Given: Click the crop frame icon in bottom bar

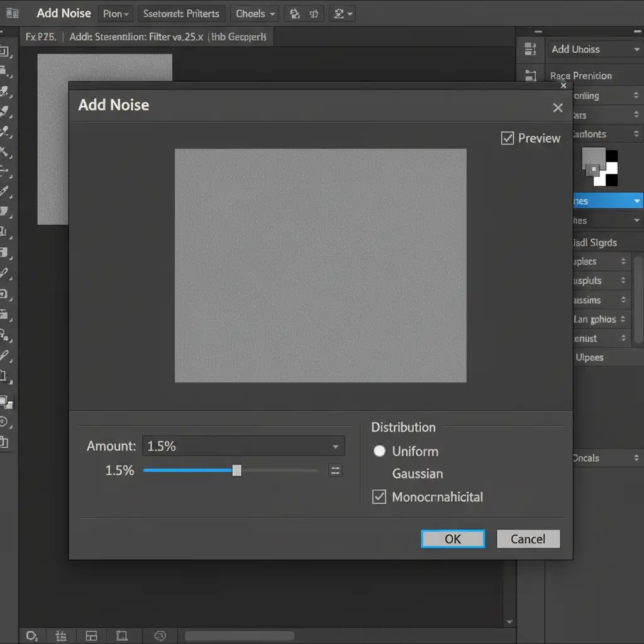Looking at the screenshot, I should point(123,635).
